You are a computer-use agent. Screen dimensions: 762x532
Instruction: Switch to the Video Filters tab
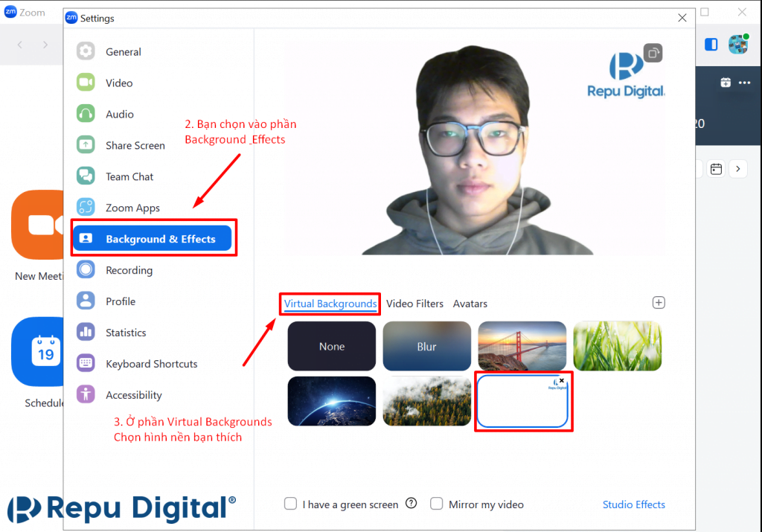[414, 304]
